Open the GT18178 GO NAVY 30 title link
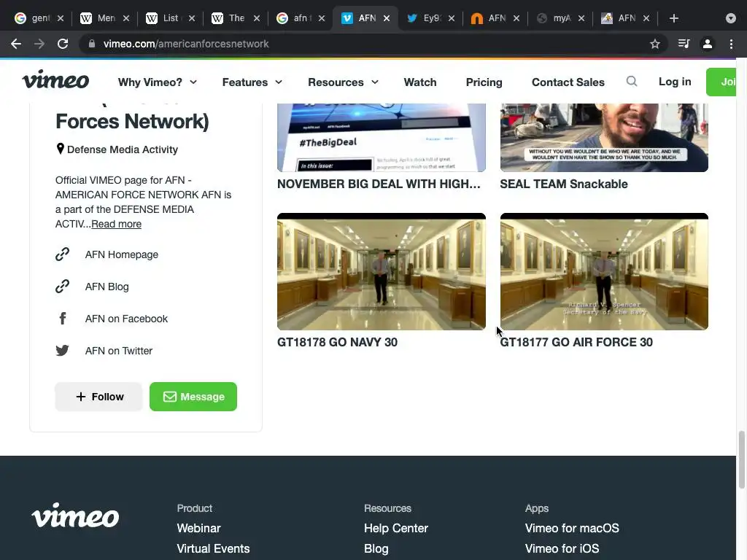Viewport: 747px width, 560px height. (337, 342)
